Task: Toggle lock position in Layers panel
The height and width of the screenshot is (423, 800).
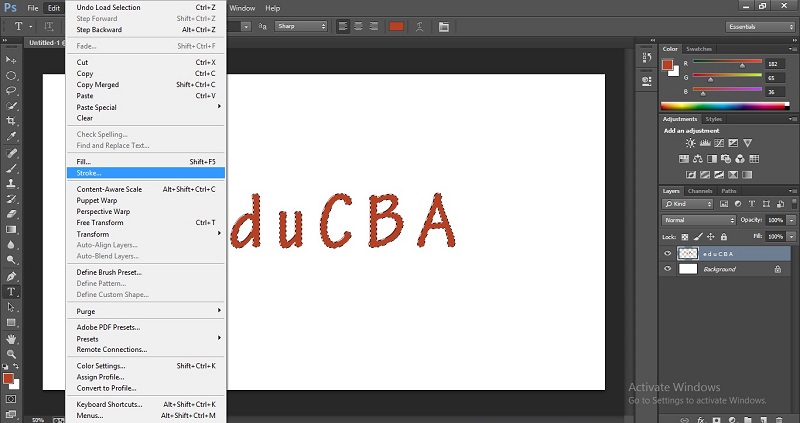Action: click(711, 237)
